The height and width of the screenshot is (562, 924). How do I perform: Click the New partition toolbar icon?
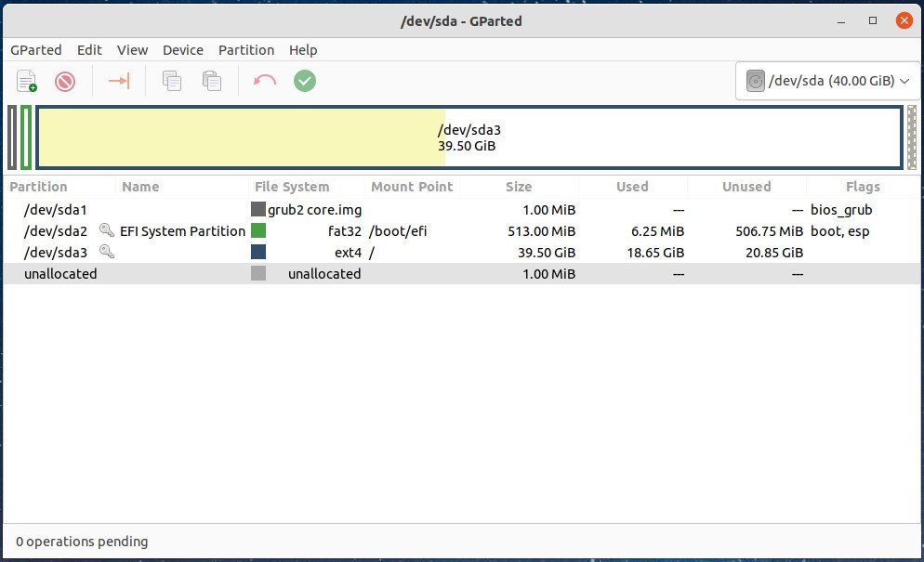pos(27,81)
